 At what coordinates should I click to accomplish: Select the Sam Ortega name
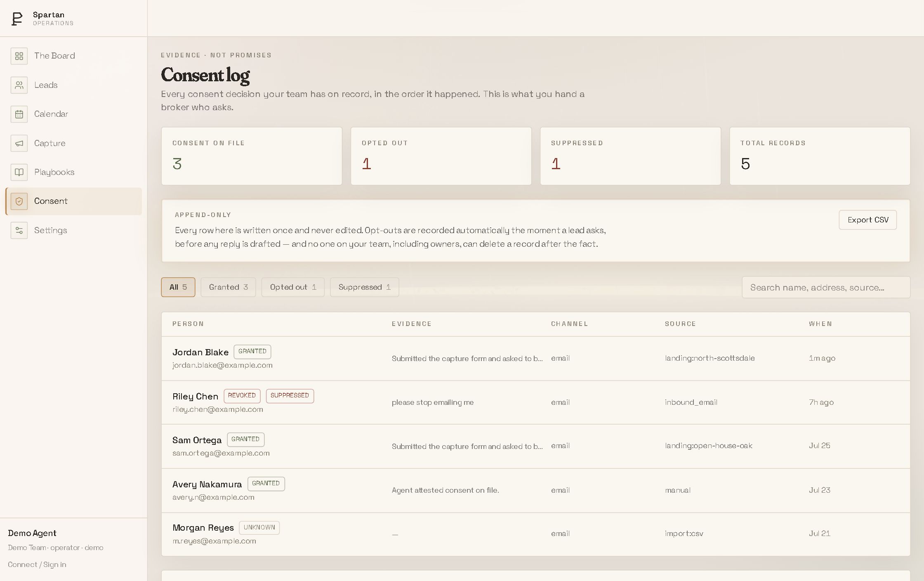coord(197,440)
